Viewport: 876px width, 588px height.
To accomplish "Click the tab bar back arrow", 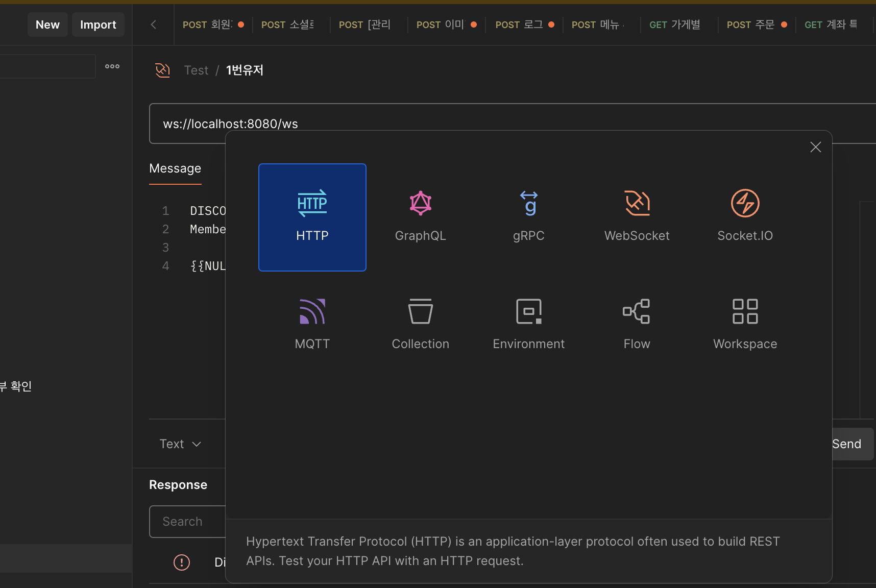I will point(153,24).
